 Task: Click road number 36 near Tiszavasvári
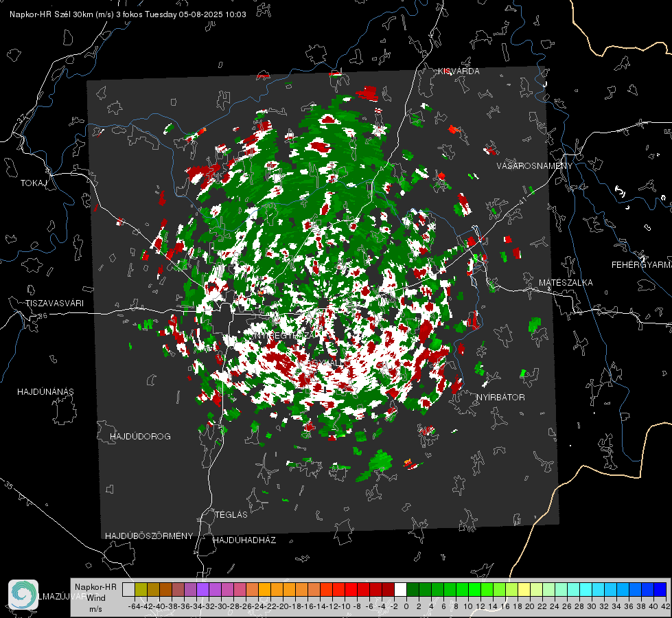coord(43,316)
